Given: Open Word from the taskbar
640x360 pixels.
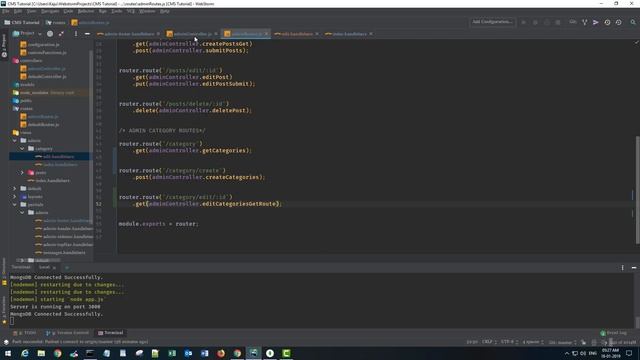Looking at the screenshot, I should pyautogui.click(x=204, y=353).
